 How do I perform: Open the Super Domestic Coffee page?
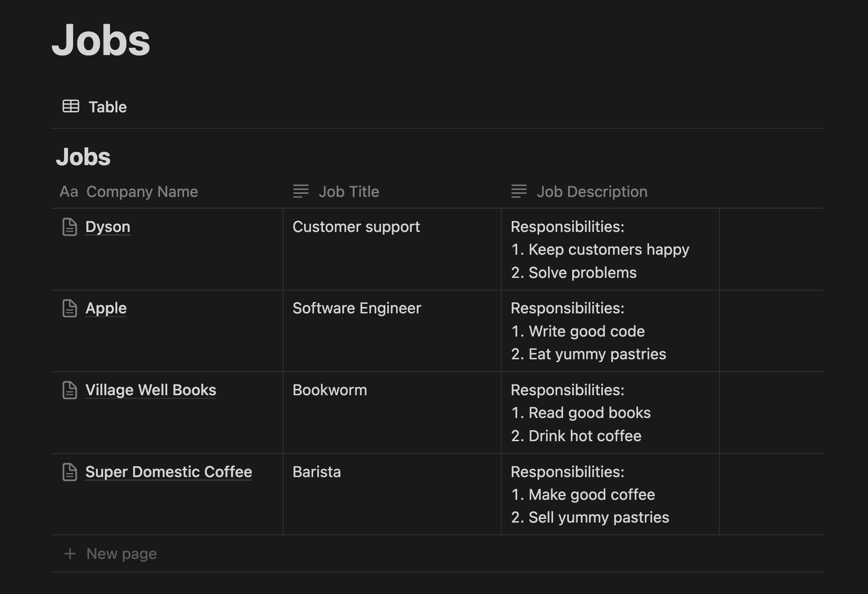[169, 472]
